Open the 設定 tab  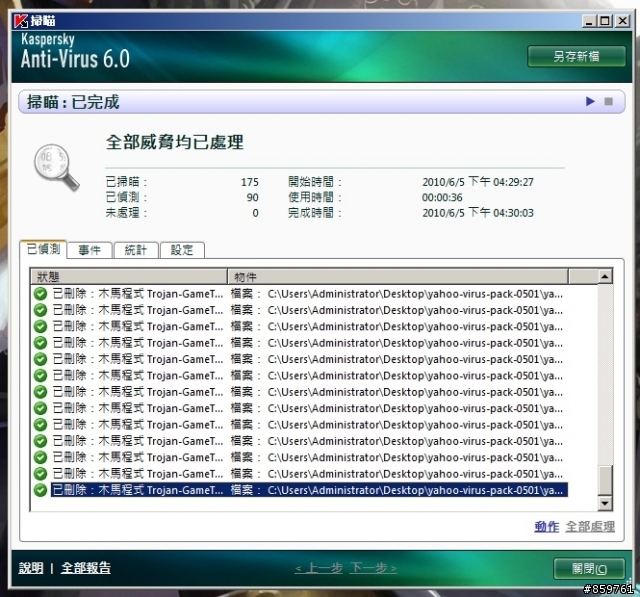(182, 250)
